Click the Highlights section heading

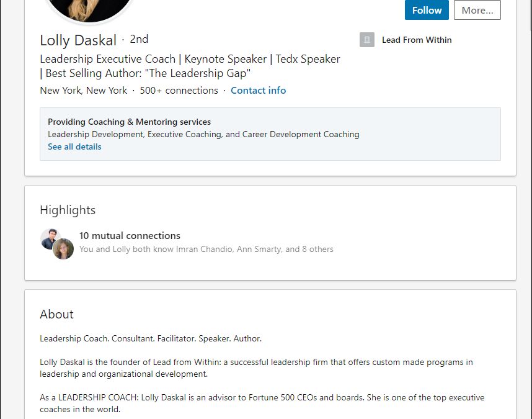tap(68, 210)
